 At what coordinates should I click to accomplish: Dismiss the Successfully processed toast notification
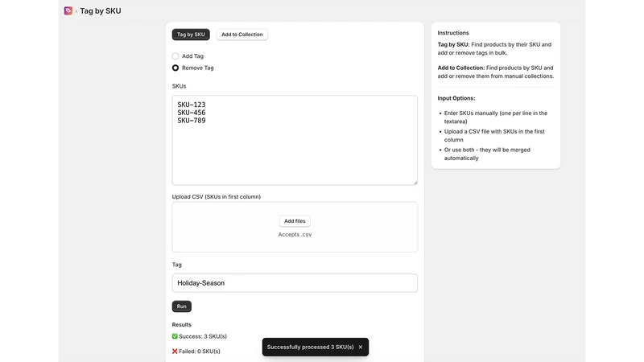(x=360, y=347)
